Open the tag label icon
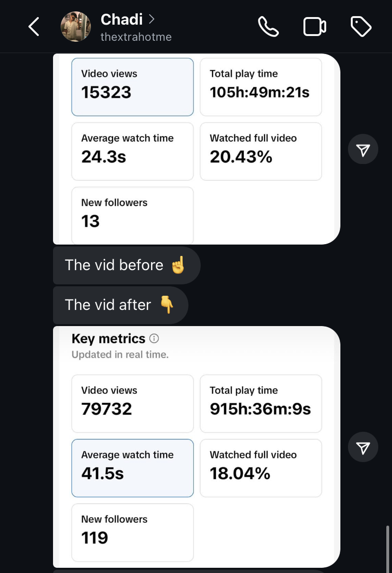Image resolution: width=392 pixels, height=573 pixels. [361, 27]
